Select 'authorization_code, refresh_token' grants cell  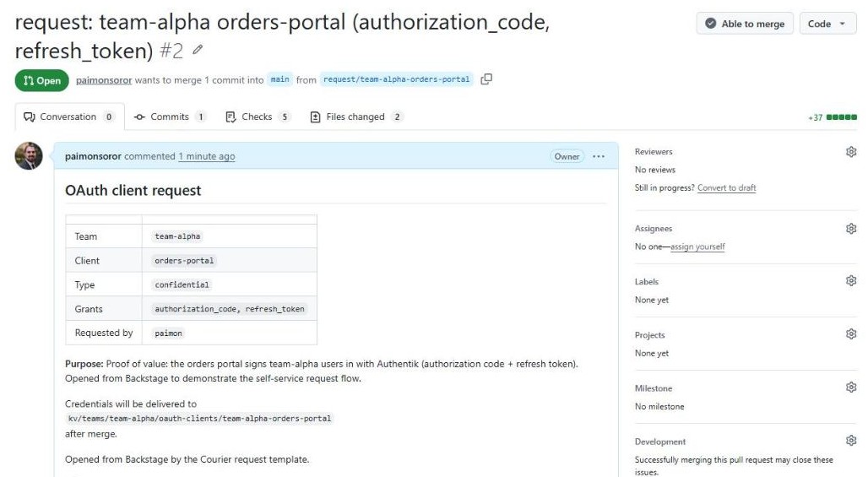pos(229,309)
